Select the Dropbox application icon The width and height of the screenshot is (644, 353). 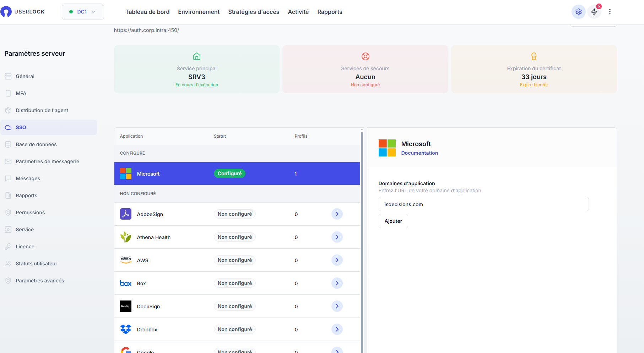[126, 329]
